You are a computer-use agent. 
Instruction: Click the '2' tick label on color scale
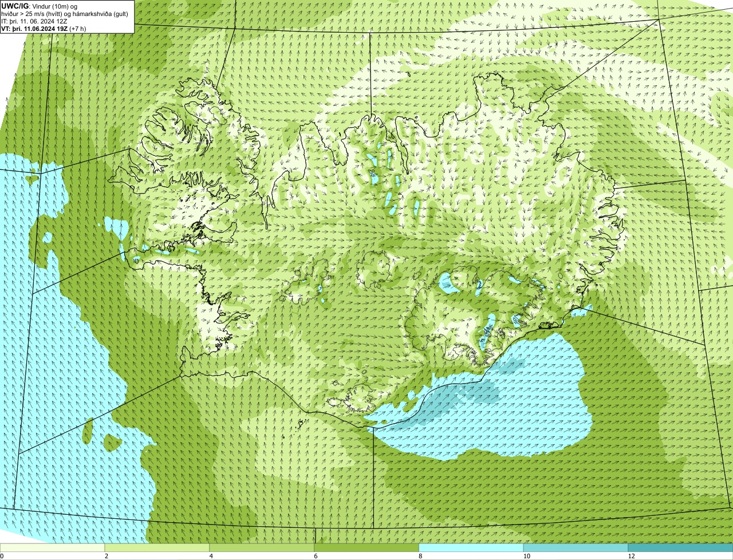pos(107,556)
